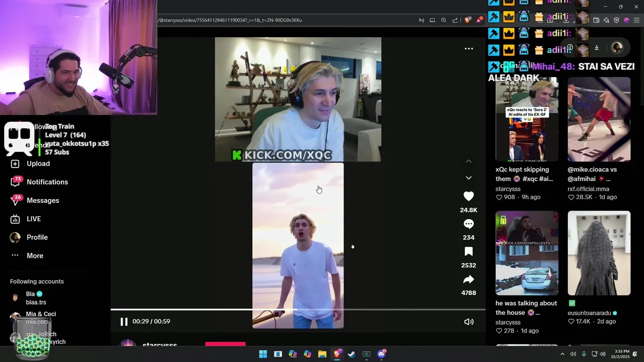Open the TikTok profile avatar top right
The image size is (644, 362).
click(x=617, y=48)
